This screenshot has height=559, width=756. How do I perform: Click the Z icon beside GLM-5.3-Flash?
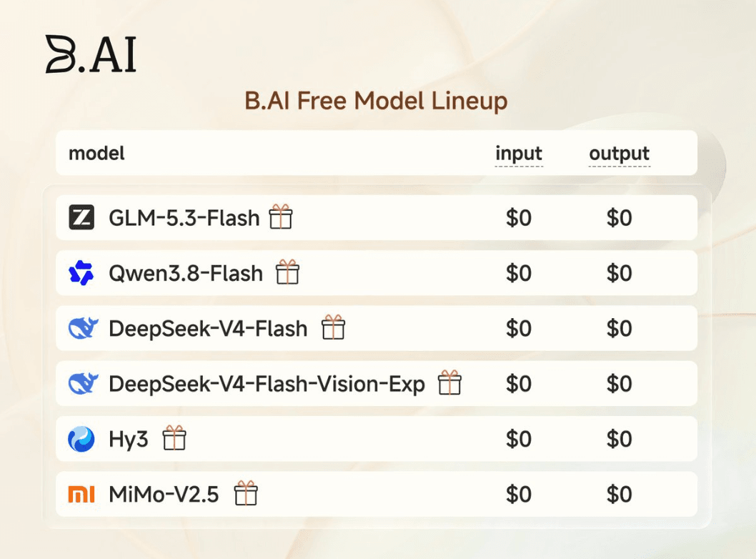(x=81, y=217)
